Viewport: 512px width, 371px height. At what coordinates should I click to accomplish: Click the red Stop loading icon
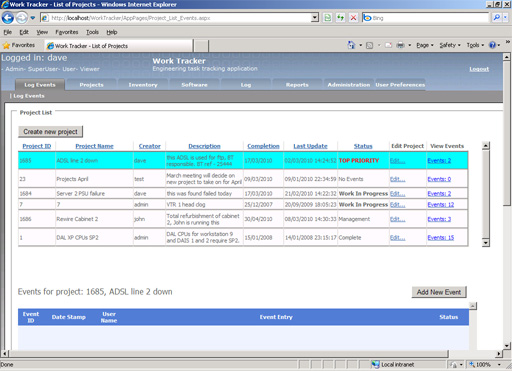[353, 18]
